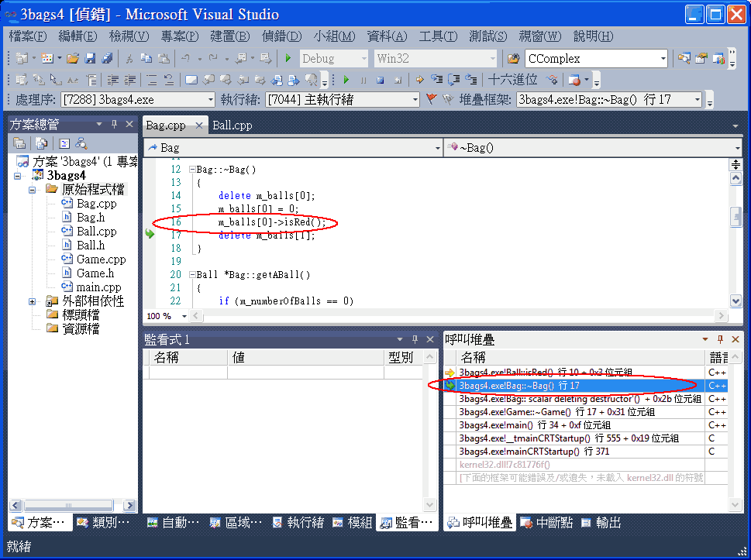Click the Step Into icon

point(436,80)
